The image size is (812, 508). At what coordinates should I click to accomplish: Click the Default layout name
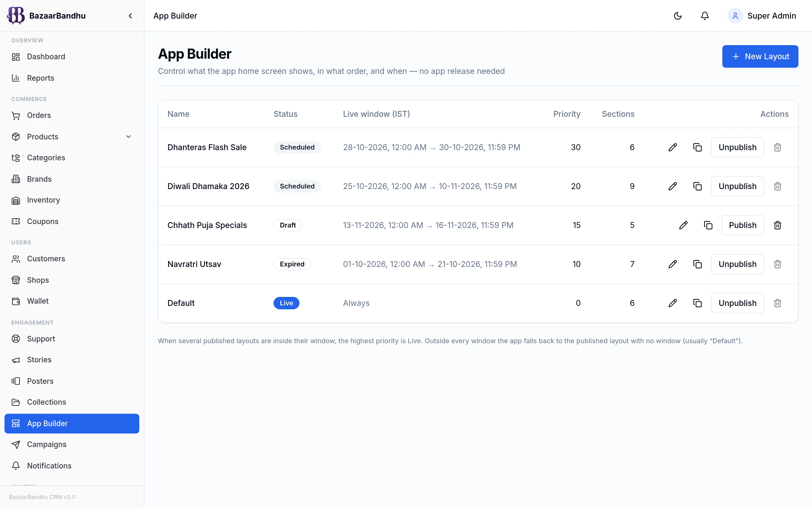[x=181, y=303]
